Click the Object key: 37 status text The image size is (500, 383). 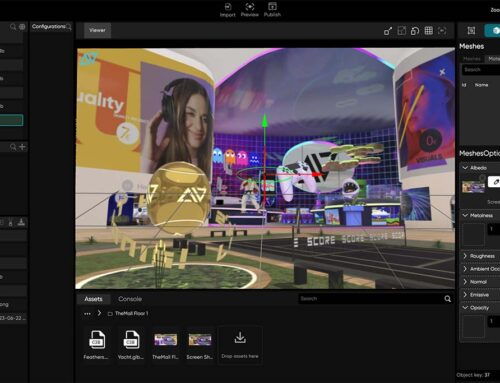point(473,375)
